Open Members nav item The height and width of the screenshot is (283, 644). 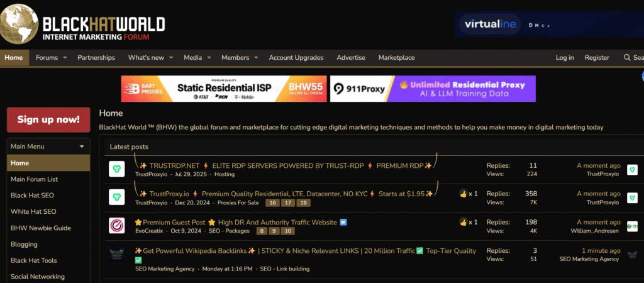coord(235,57)
